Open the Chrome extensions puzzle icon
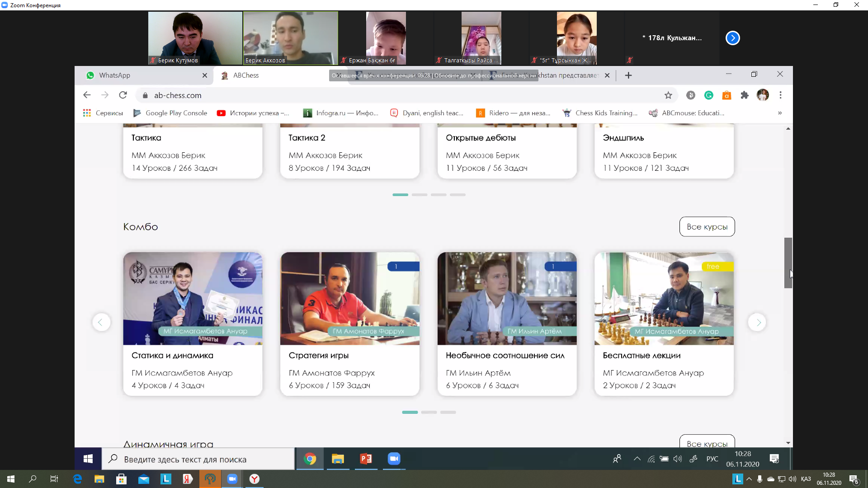 tap(745, 95)
